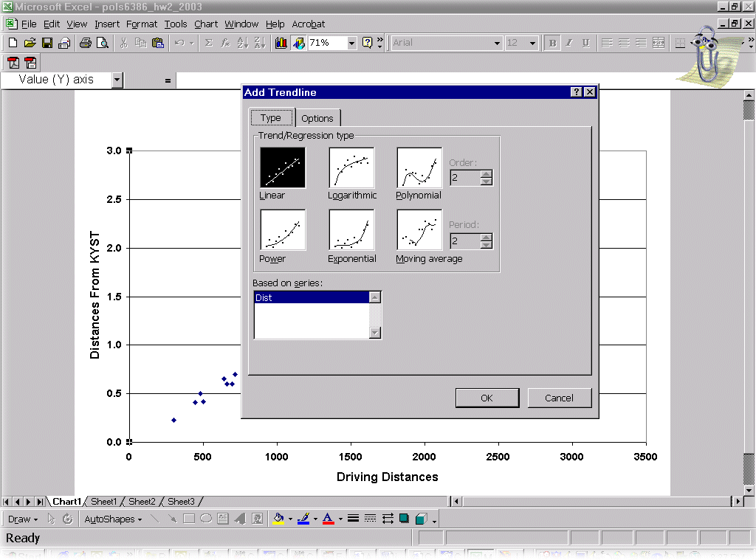
Task: Select the Moving average trendline type
Action: click(419, 230)
